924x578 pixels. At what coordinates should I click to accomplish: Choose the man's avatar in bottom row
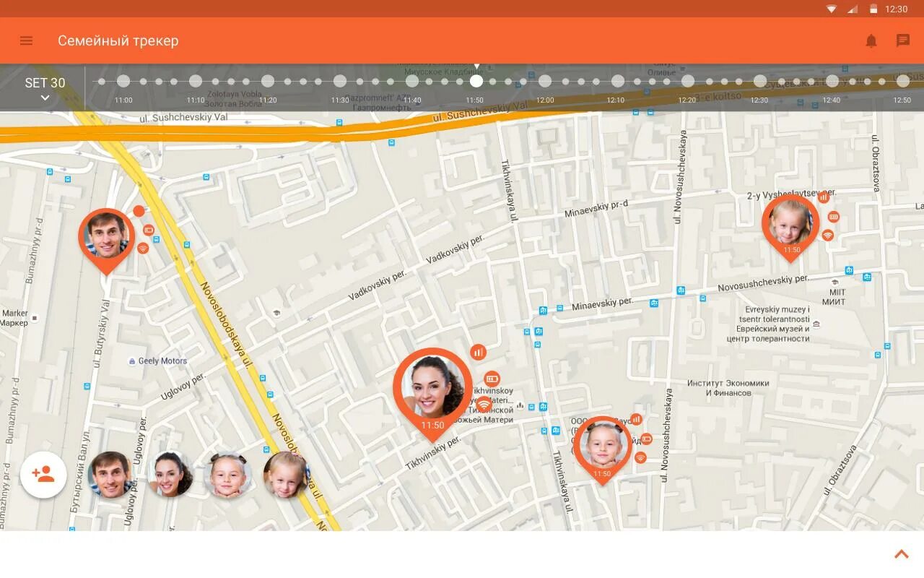tap(110, 475)
